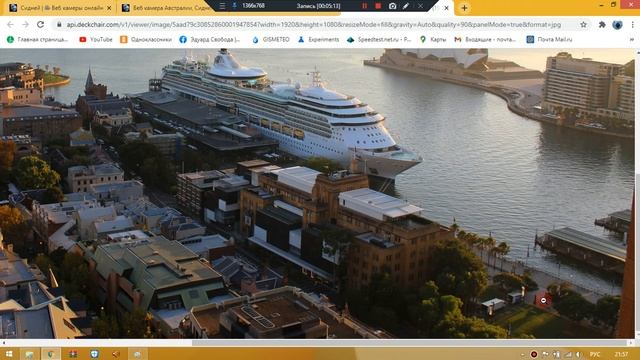Image resolution: width=640 pixels, height=360 pixels.
Task: Switch to the Веб камера Австралии tab
Action: coord(167,8)
